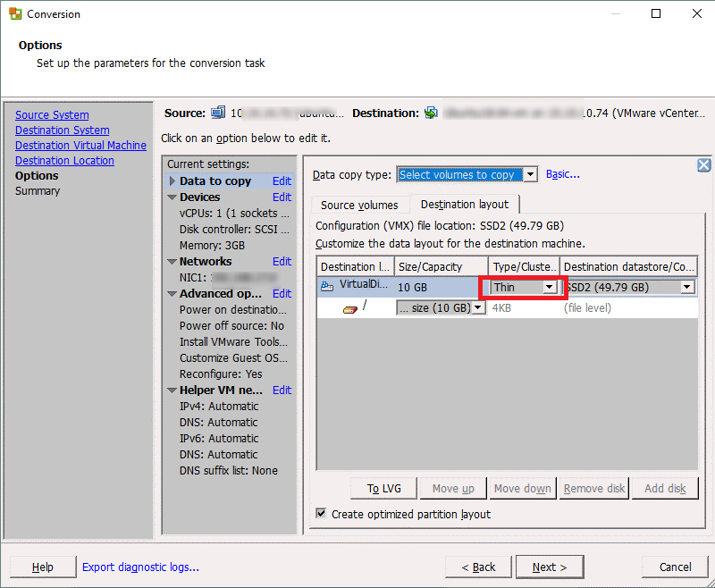Click the root volume partition icon
Screen dimensions: 715x588
[350, 309]
